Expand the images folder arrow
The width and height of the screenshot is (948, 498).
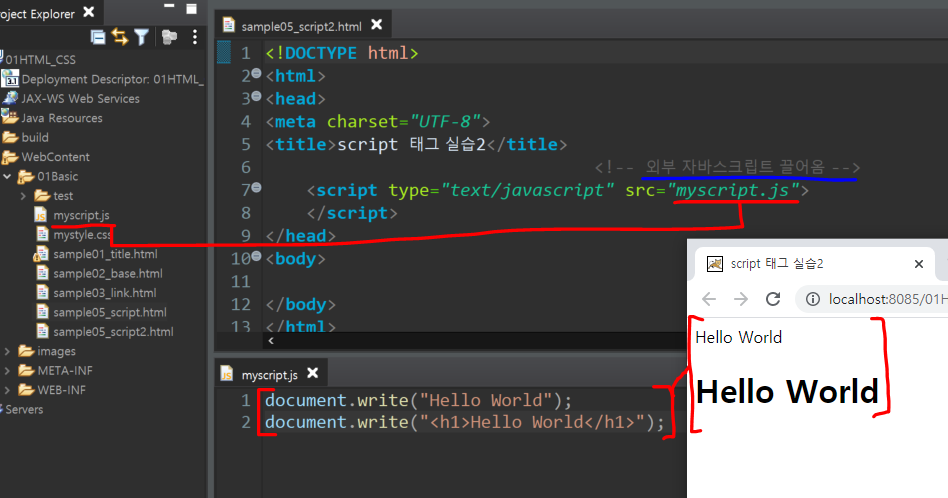pos(7,351)
